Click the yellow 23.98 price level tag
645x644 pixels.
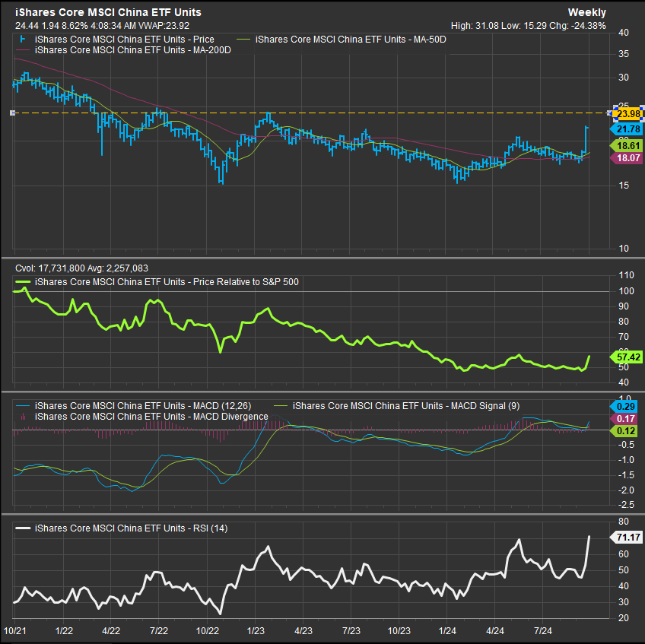(x=628, y=114)
